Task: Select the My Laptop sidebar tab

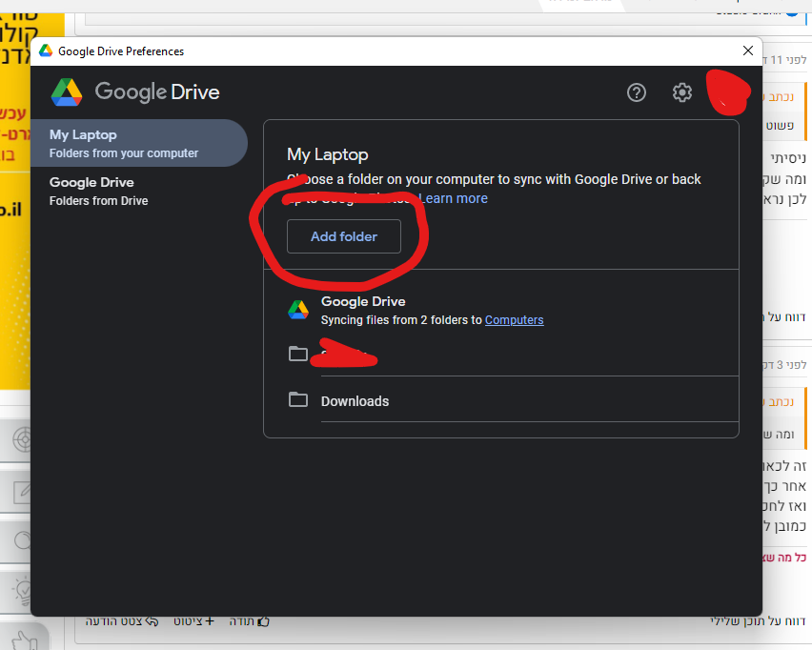Action: tap(139, 143)
